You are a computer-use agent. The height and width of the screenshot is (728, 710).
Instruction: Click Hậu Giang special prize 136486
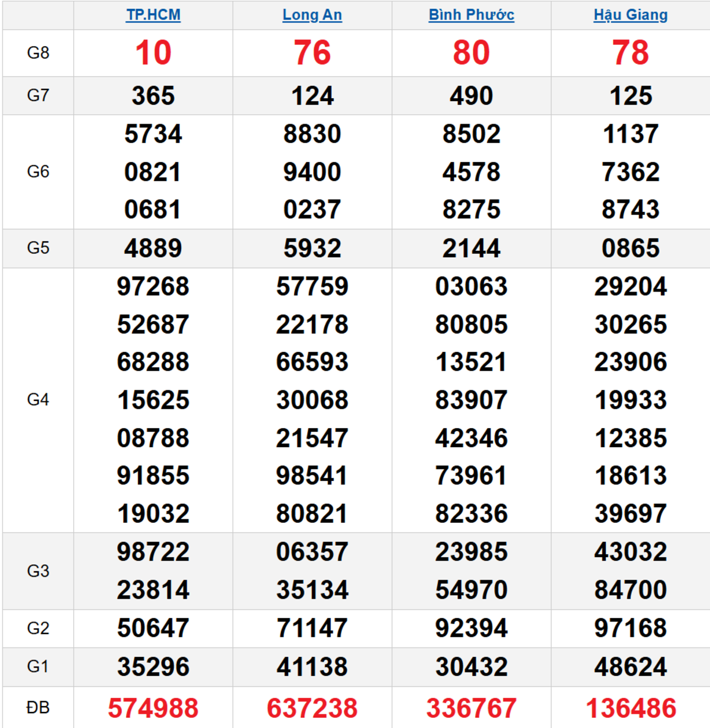[x=630, y=708]
